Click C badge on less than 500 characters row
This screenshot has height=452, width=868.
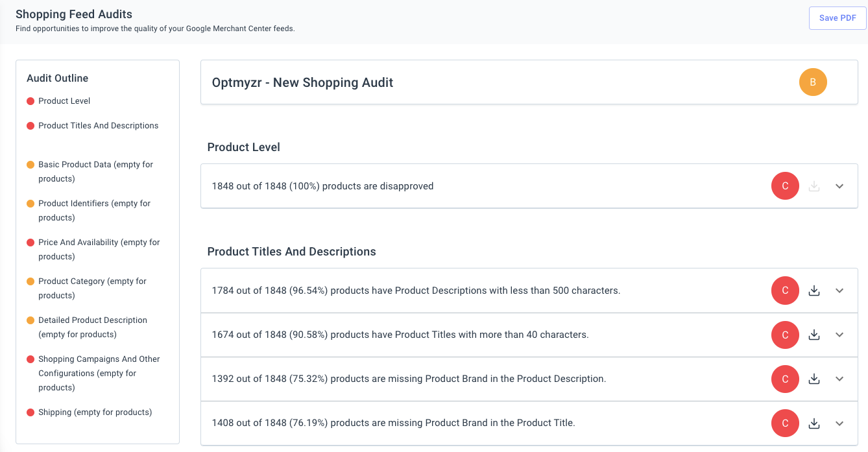pyautogui.click(x=785, y=291)
